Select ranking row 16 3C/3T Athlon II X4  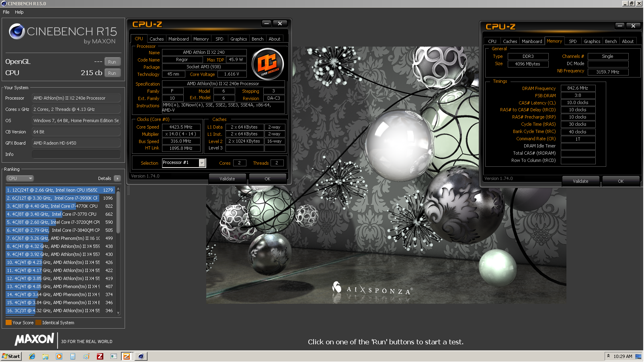[60, 311]
